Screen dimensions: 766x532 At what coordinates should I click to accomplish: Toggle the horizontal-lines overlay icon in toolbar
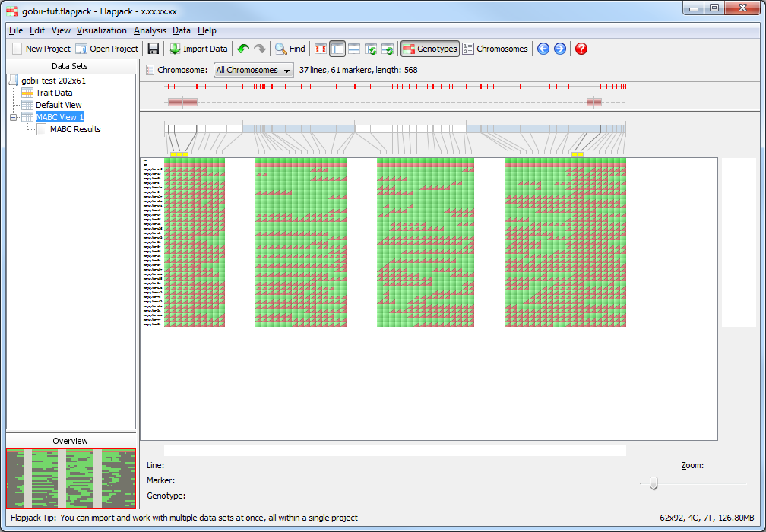pos(354,49)
